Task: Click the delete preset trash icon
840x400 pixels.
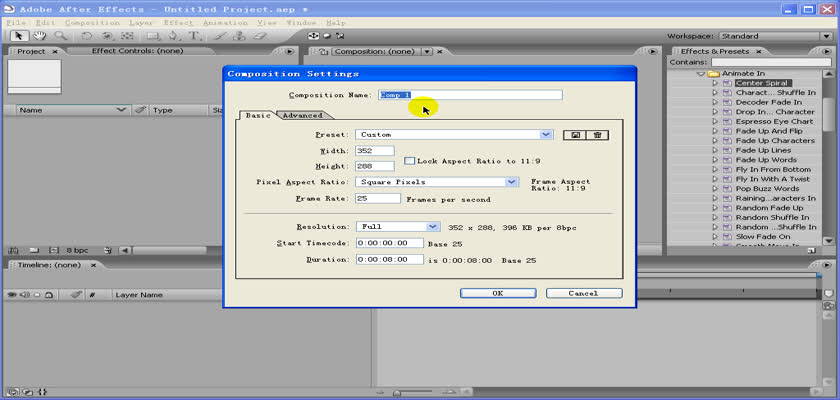Action: [597, 135]
